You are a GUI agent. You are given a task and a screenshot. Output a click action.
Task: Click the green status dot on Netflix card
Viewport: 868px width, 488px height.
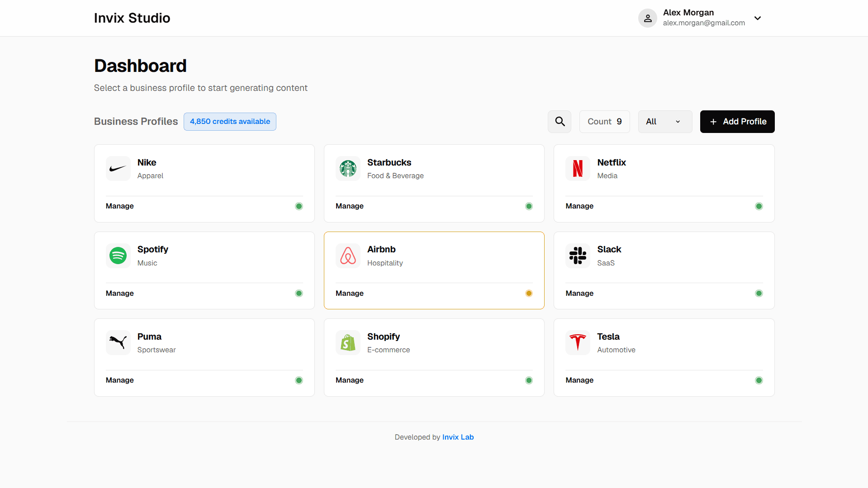[759, 206]
